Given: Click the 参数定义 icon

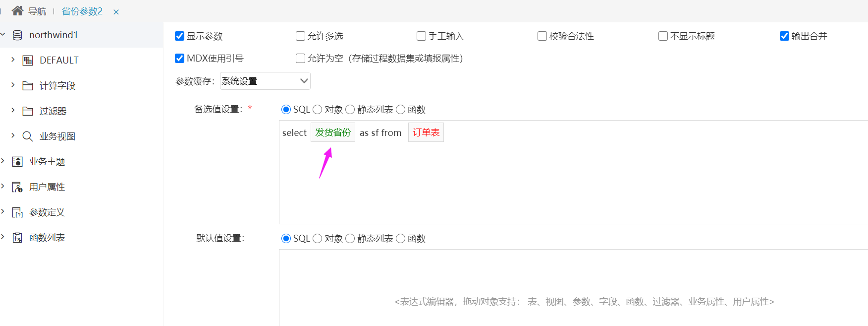Looking at the screenshot, I should tap(17, 212).
